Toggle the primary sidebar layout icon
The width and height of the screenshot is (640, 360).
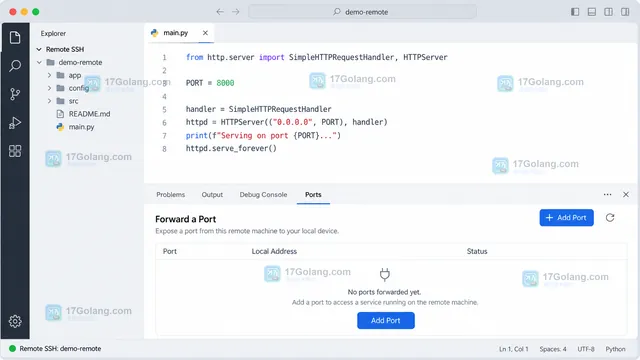tap(575, 12)
